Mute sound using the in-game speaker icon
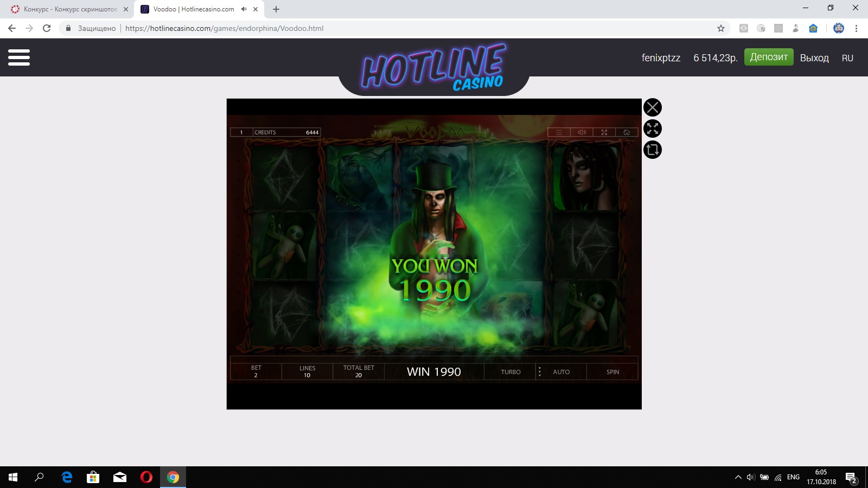The height and width of the screenshot is (488, 868). coord(582,132)
